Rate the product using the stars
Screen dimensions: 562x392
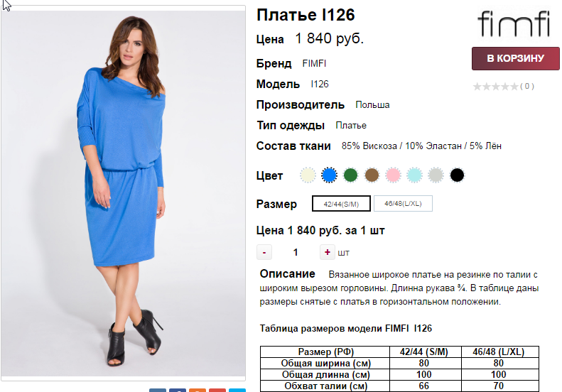(x=496, y=87)
